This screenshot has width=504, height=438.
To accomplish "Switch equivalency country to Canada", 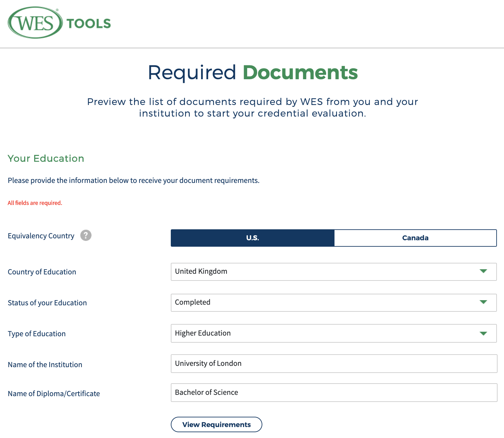I will 415,238.
